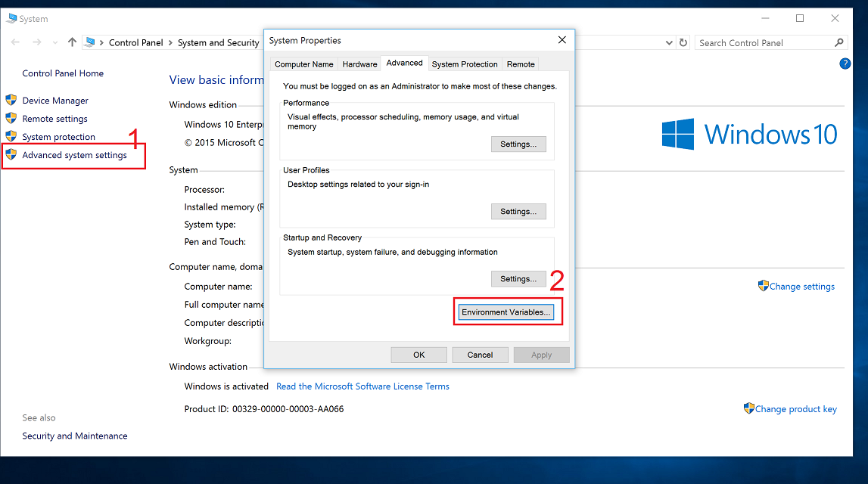Click Control Panel in the breadcrumb
The width and height of the screenshot is (868, 484).
[x=136, y=42]
